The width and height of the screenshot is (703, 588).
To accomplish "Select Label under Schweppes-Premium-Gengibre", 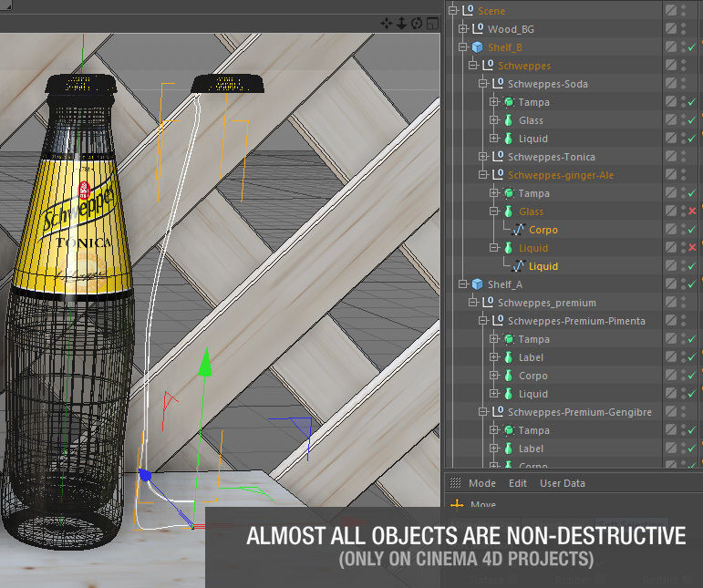I will click(531, 449).
